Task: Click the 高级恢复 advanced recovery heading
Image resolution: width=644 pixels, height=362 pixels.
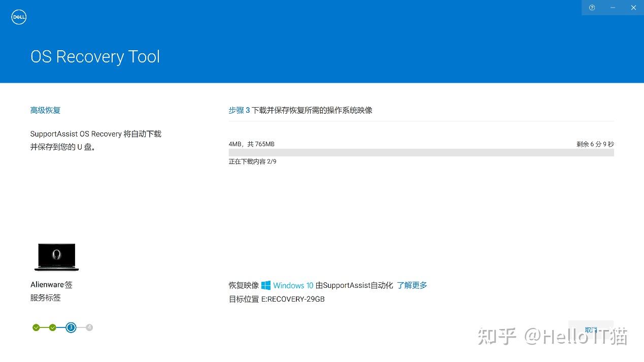Action: tap(45, 110)
